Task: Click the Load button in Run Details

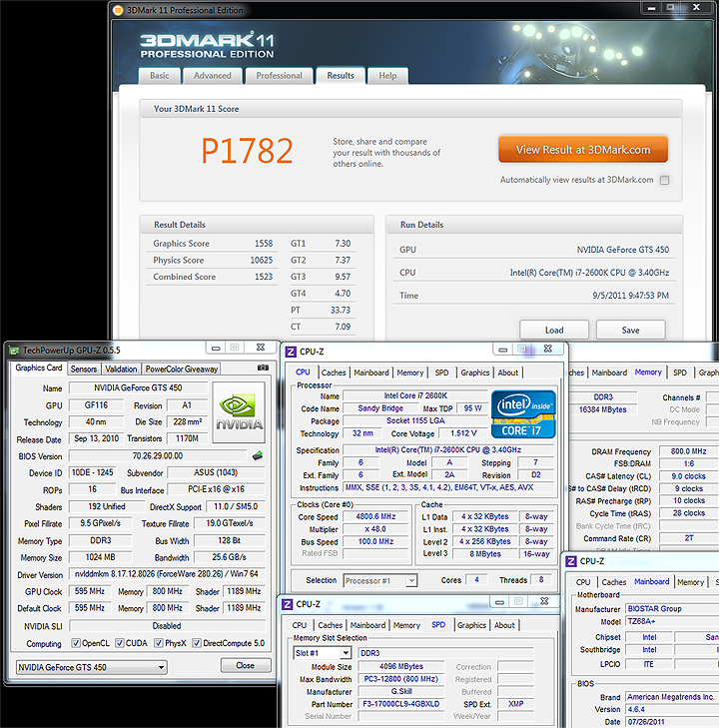Action: tap(554, 331)
